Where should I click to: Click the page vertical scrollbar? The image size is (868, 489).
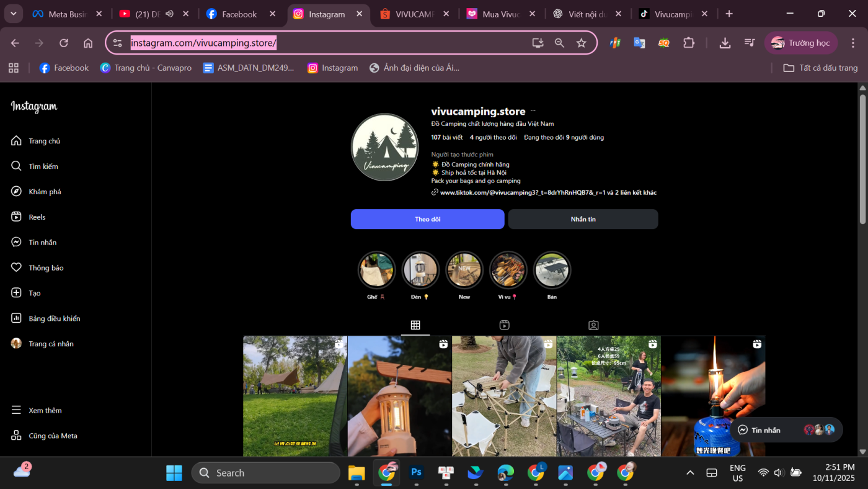point(862,159)
